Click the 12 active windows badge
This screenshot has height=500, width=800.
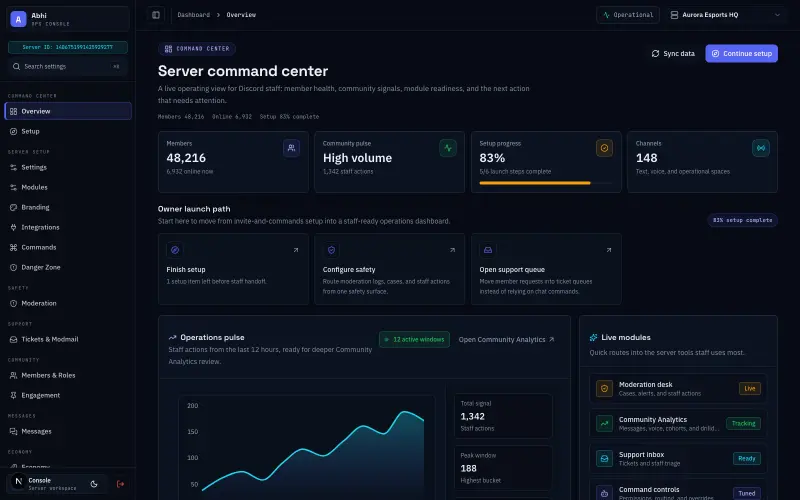pyautogui.click(x=414, y=339)
